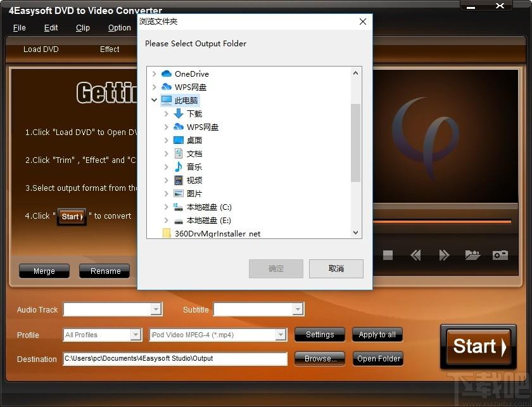This screenshot has height=407, width=532.
Task: Click the 图片 pictures icon
Action: 179,193
